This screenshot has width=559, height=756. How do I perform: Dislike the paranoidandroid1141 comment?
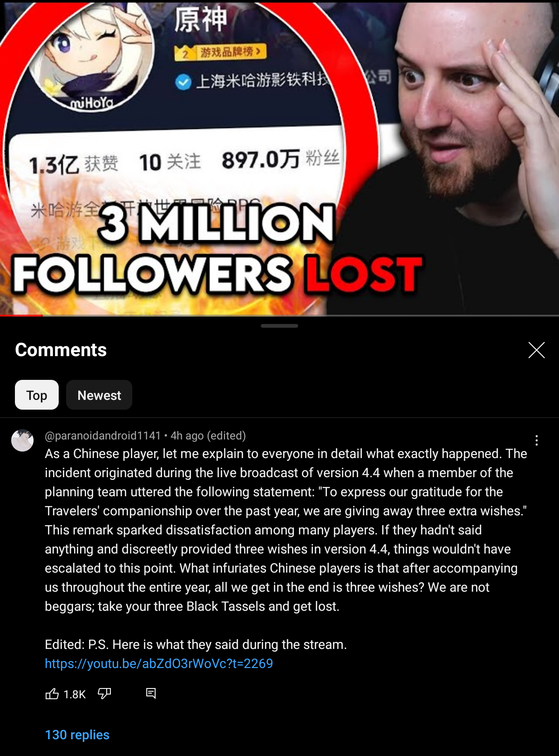[104, 694]
